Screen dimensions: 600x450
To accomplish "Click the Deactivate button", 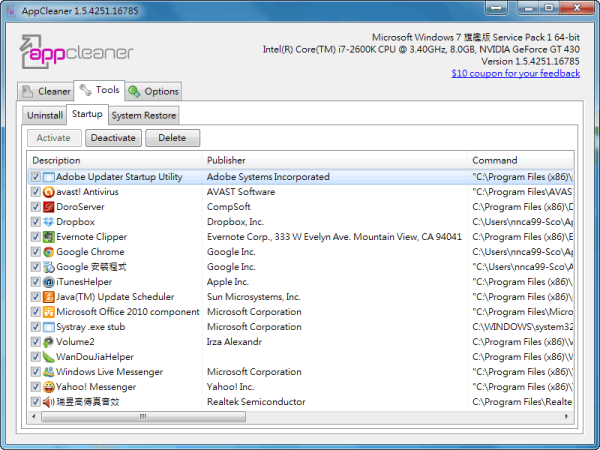I will (x=113, y=138).
